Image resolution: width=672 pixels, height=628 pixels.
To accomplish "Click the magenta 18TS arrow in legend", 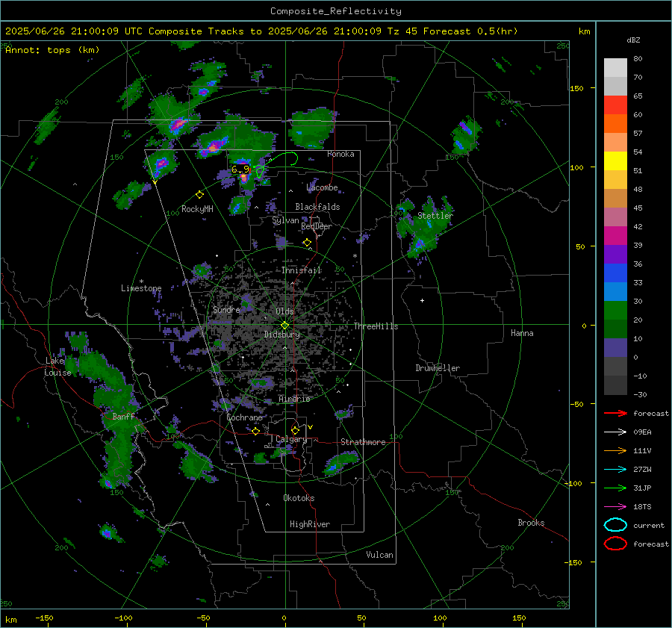I will 615,507.
